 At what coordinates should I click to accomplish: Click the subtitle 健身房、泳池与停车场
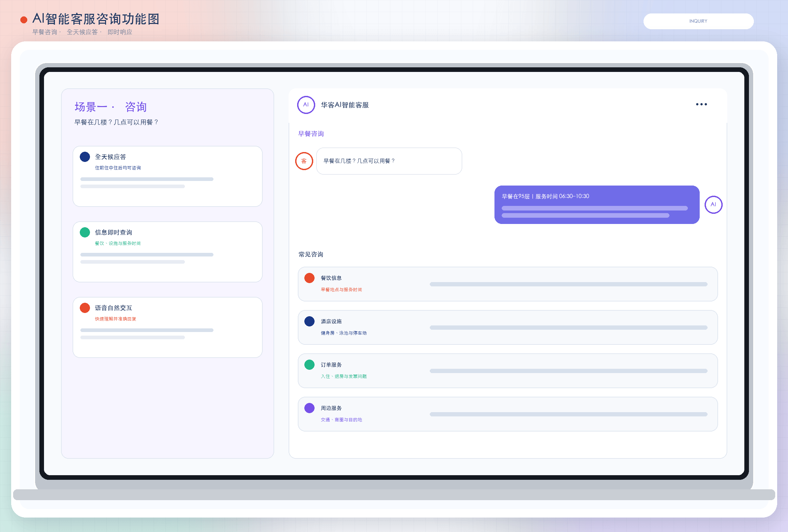click(x=343, y=333)
